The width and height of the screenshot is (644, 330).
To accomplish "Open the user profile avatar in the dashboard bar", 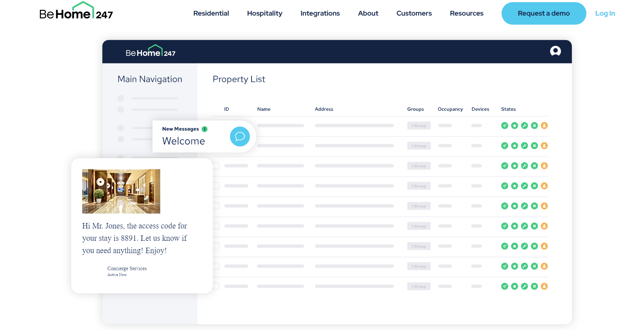I will 555,51.
